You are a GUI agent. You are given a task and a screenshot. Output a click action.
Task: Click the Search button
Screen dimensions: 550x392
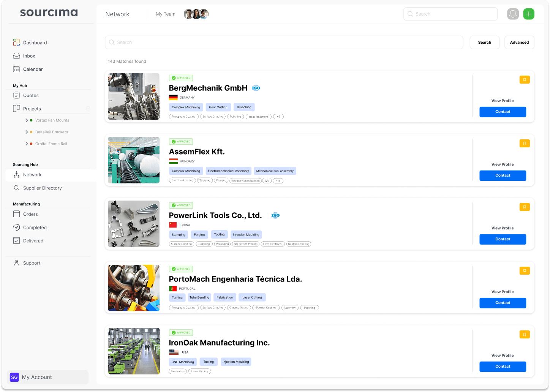coord(485,43)
